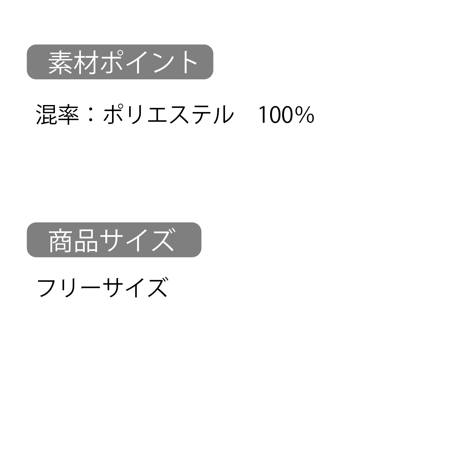Image resolution: width=476 pixels, height=476 pixels.
Task: Click the 100% value
Action: coord(286,115)
